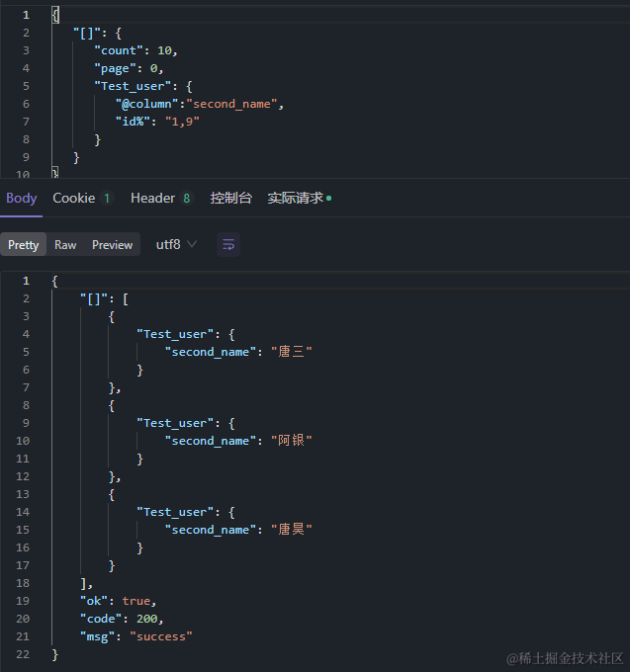This screenshot has height=672, width=630.
Task: Click the "ok": true line
Action: [119, 601]
